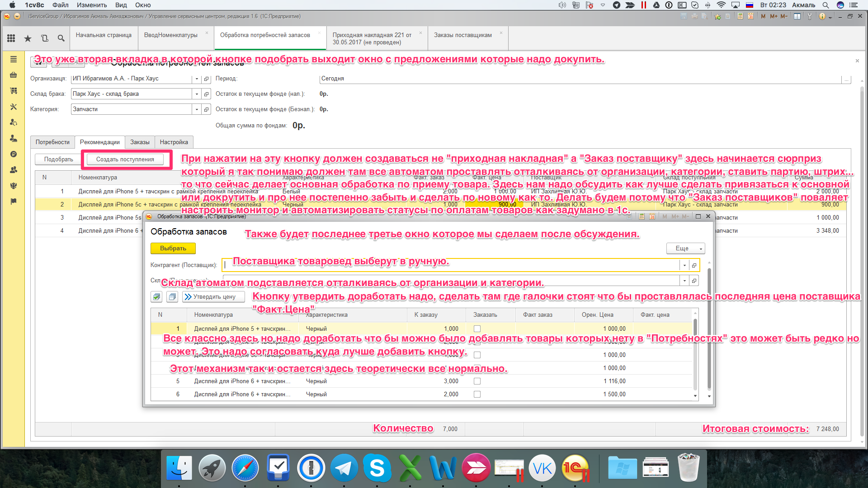
Task: Open Favorites star icon
Action: tap(28, 38)
